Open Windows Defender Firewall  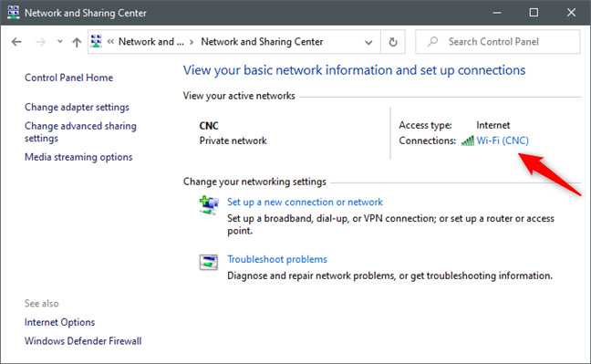coord(83,341)
